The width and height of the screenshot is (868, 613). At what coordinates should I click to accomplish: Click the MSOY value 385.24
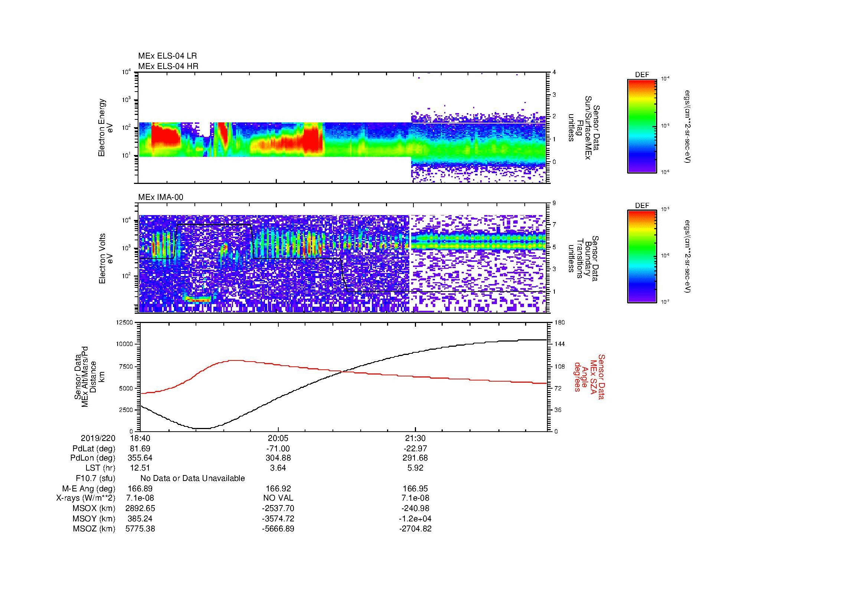pos(140,519)
